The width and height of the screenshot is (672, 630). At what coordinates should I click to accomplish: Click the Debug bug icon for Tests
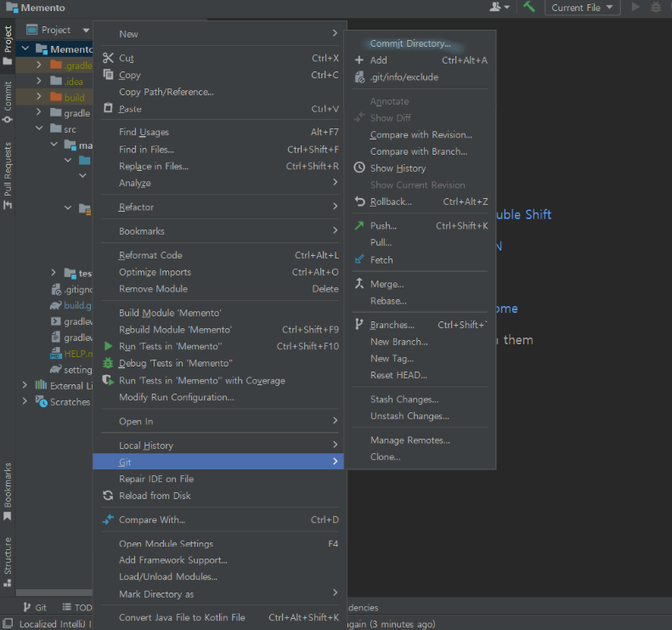tap(108, 363)
